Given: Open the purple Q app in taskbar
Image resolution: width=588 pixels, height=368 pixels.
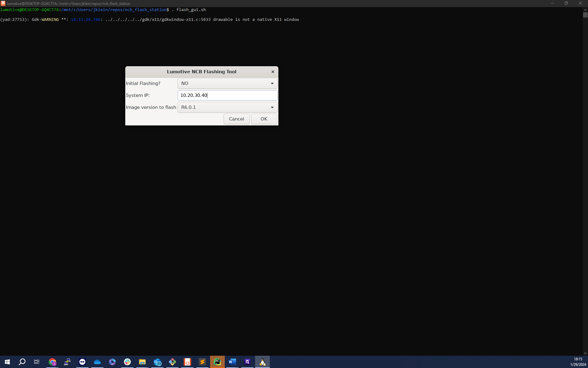Looking at the screenshot, I should pos(247,362).
